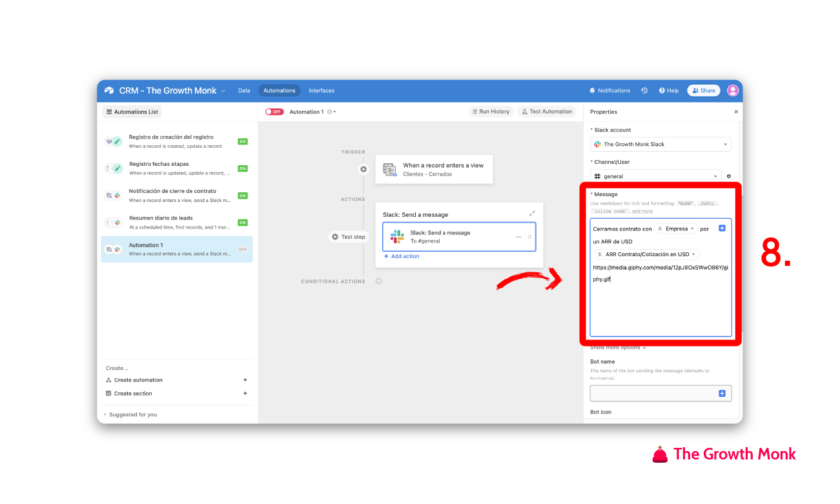This screenshot has width=840, height=504.
Task: Click the blue plus in the Message field
Action: tap(722, 228)
